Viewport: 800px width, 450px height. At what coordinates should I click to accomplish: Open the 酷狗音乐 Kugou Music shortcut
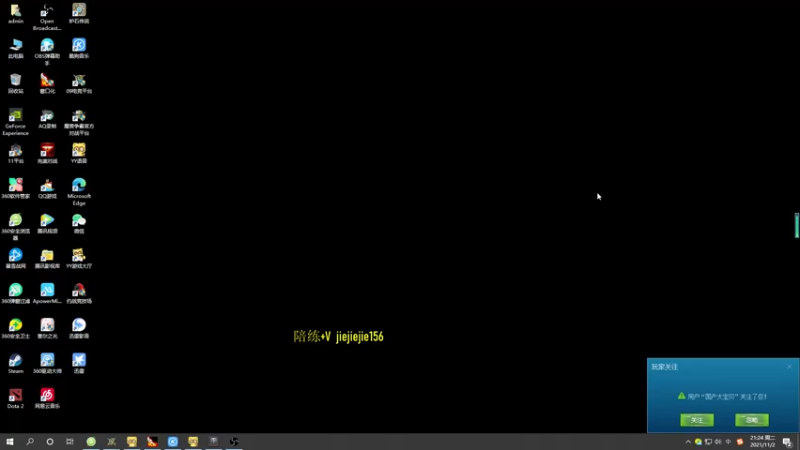tap(79, 48)
